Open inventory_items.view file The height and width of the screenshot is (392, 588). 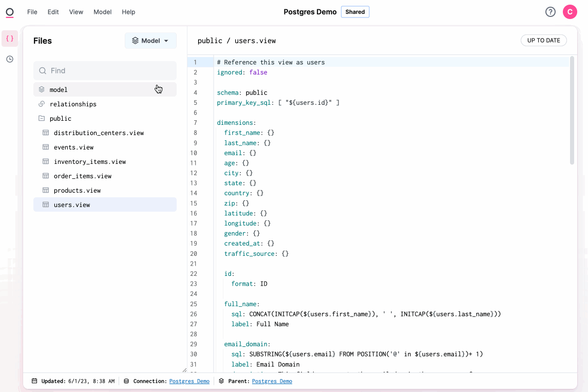[x=105, y=161]
